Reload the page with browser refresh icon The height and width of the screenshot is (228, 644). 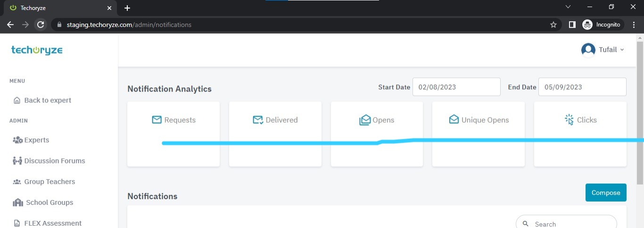point(41,25)
